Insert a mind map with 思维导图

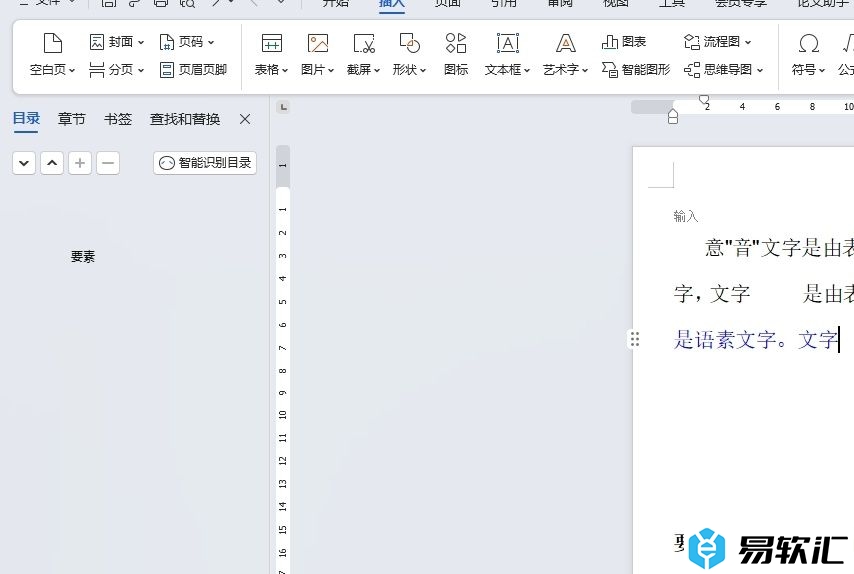(x=723, y=70)
